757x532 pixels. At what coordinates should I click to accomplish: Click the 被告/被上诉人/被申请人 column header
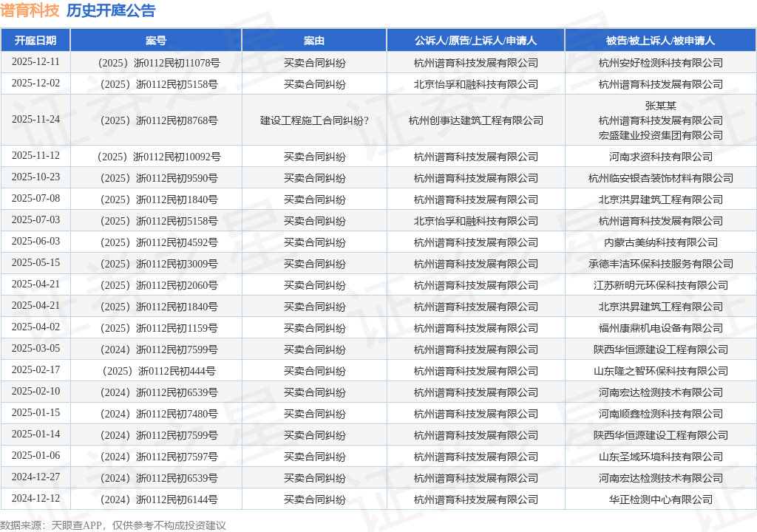(x=660, y=41)
